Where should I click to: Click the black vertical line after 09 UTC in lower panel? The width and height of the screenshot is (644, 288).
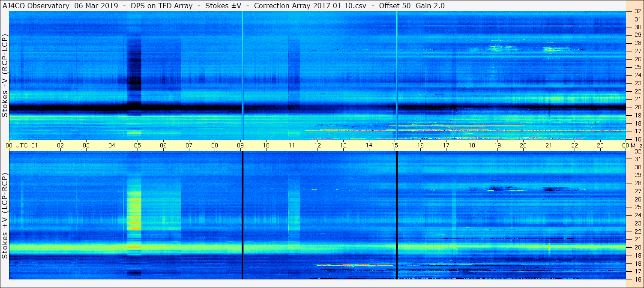[x=243, y=215]
